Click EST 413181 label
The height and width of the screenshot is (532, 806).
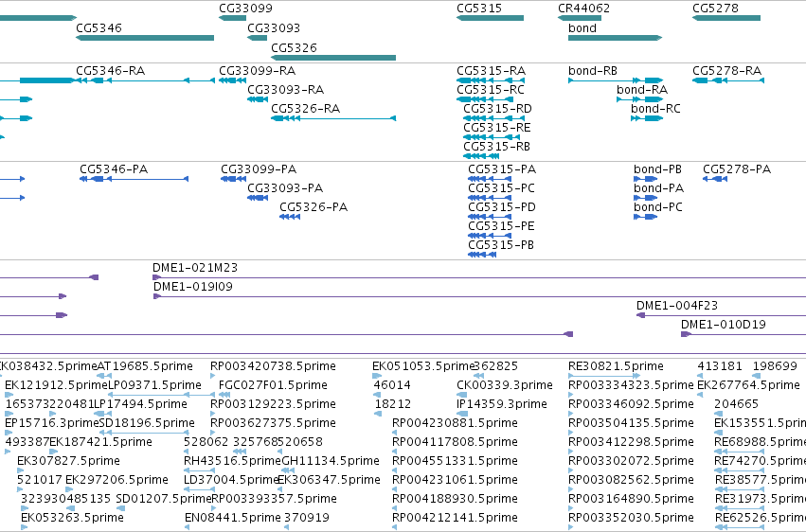pyautogui.click(x=720, y=366)
